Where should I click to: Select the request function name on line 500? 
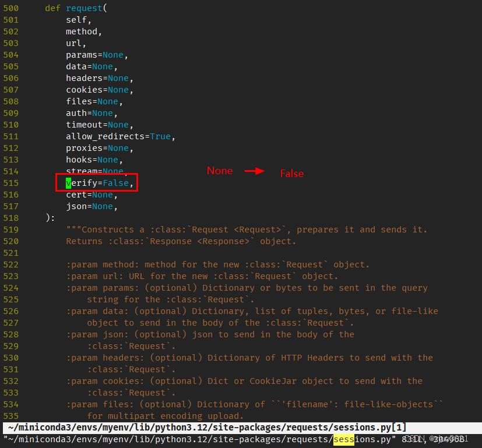pos(83,8)
